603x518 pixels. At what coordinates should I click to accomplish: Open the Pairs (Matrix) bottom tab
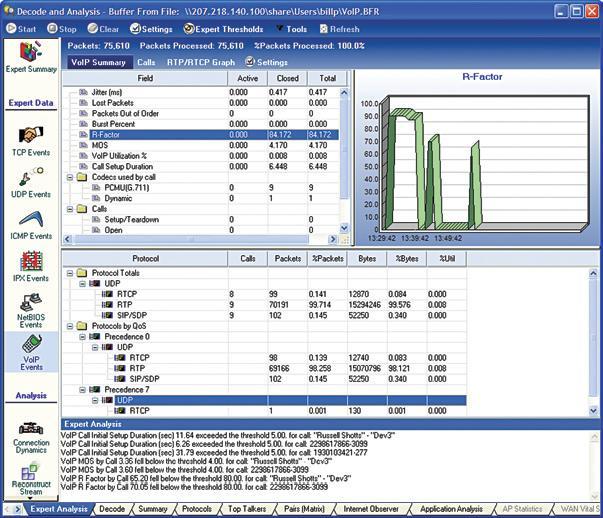[x=304, y=509]
